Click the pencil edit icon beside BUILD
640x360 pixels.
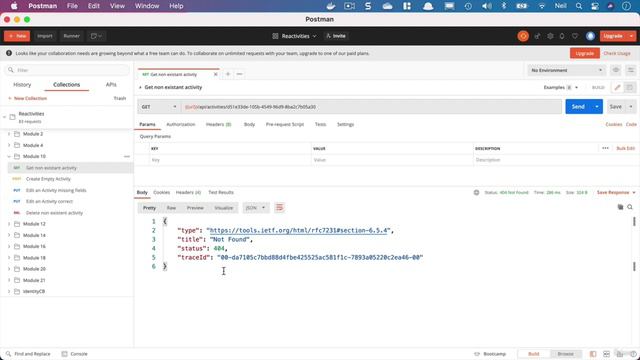tap(617, 87)
